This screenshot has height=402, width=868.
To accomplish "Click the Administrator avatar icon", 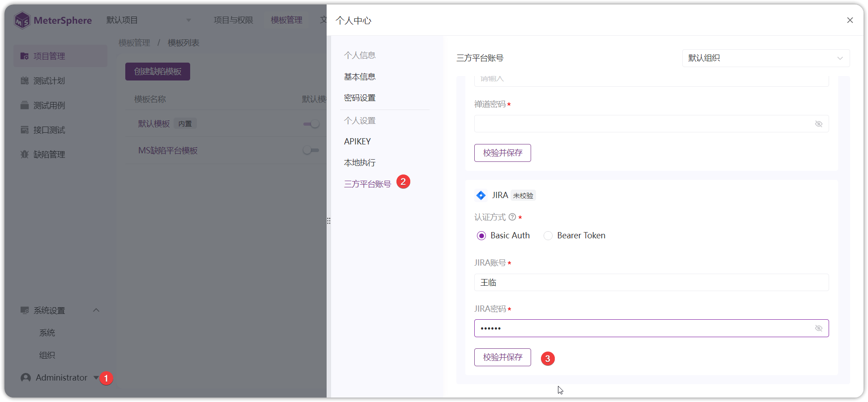I will pos(26,378).
